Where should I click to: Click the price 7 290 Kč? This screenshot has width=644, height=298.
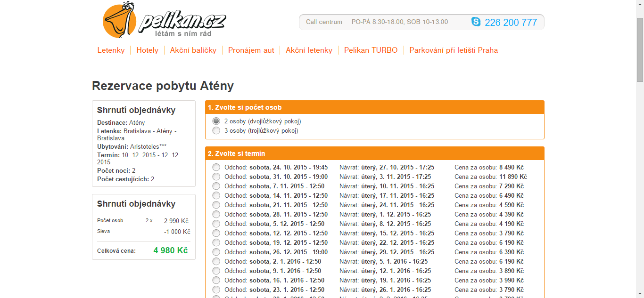(512, 186)
